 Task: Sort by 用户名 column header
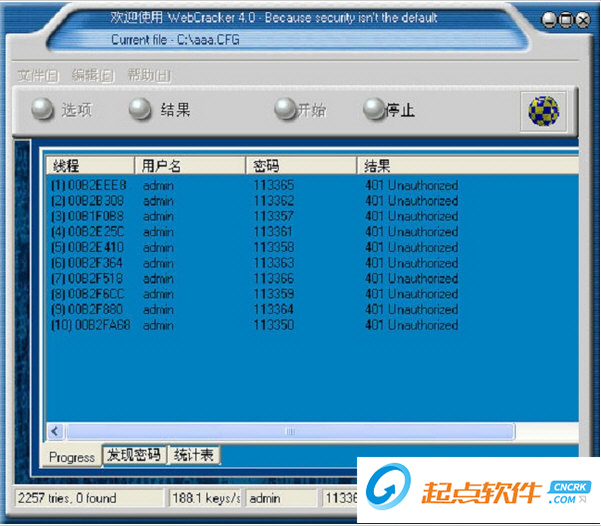tap(190, 166)
